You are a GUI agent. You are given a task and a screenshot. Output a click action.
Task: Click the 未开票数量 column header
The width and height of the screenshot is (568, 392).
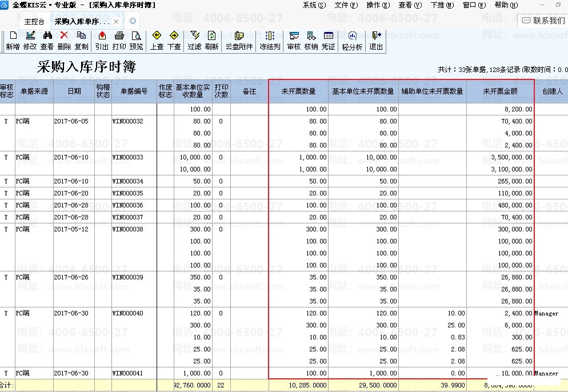coord(298,91)
